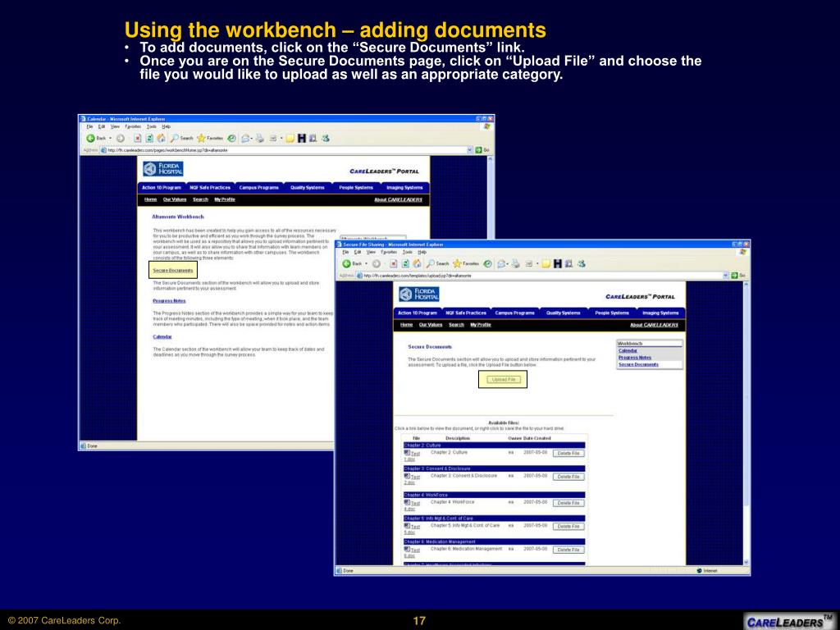Open Favorites menu in Secure File Sharing window

[389, 252]
